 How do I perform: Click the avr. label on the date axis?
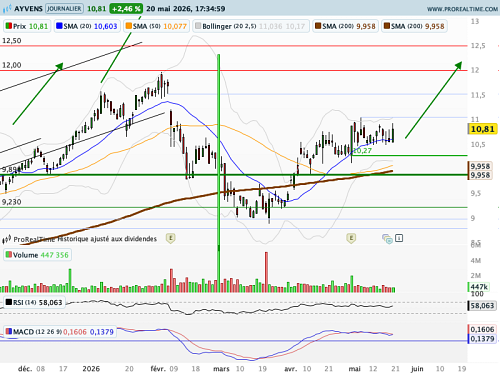tap(290, 369)
